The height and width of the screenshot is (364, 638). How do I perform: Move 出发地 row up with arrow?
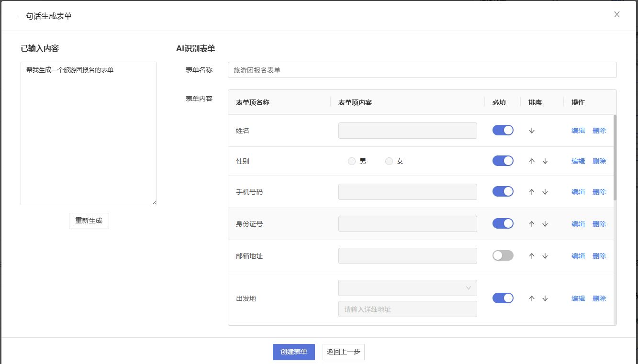531,298
